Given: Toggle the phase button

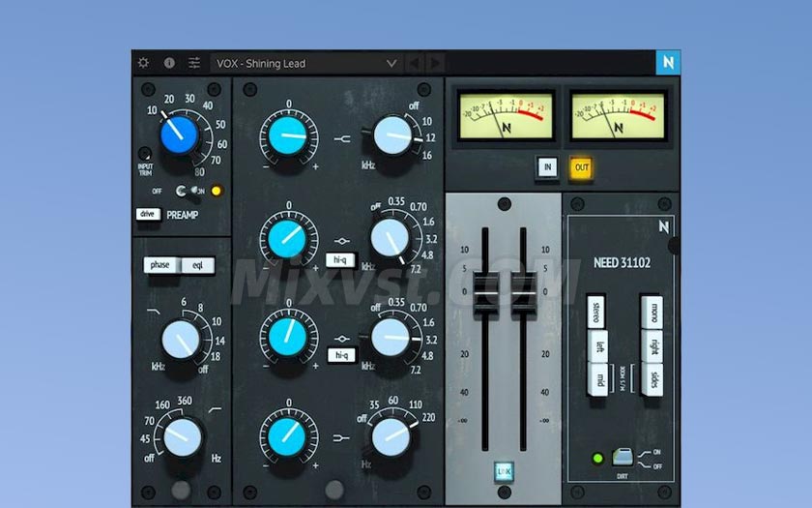Looking at the screenshot, I should click(160, 265).
